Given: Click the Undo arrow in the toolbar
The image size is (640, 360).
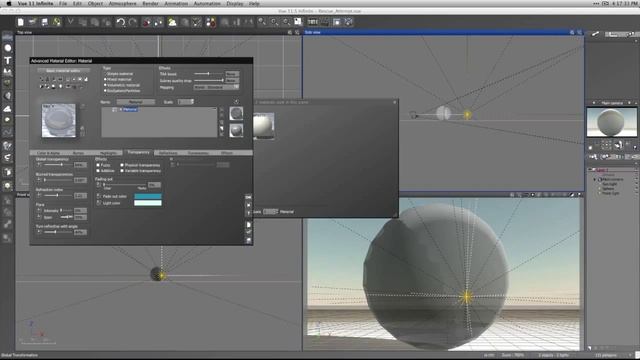Looking at the screenshot, I should click(120, 22).
